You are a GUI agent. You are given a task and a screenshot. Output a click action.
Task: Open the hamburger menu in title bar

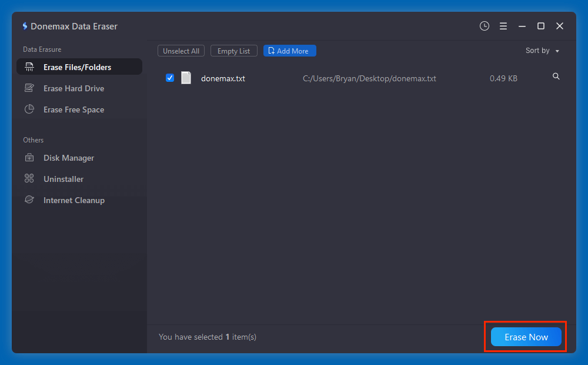click(x=503, y=26)
